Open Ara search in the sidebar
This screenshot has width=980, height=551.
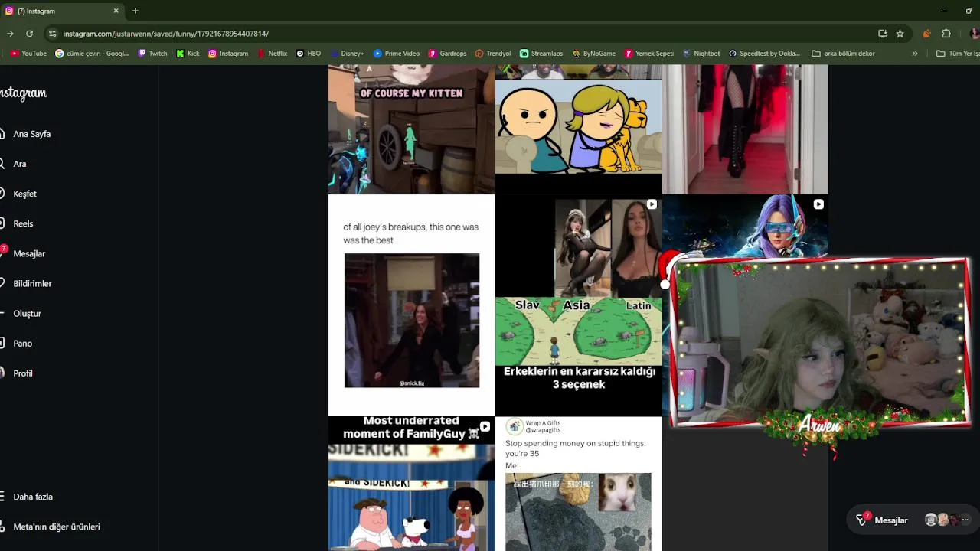pyautogui.click(x=19, y=164)
